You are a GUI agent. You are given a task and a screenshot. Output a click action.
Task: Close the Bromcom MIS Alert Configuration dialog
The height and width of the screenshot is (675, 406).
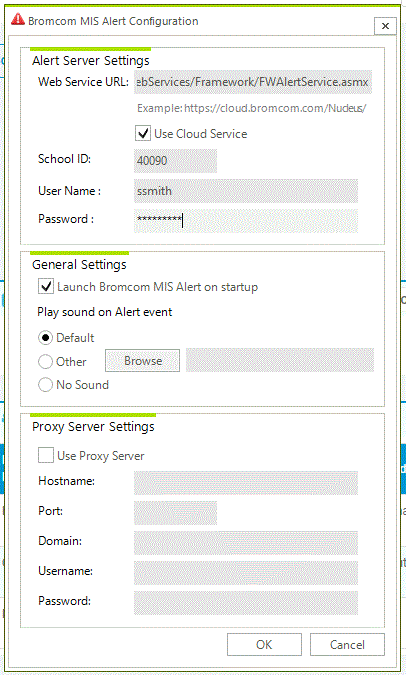(x=385, y=26)
